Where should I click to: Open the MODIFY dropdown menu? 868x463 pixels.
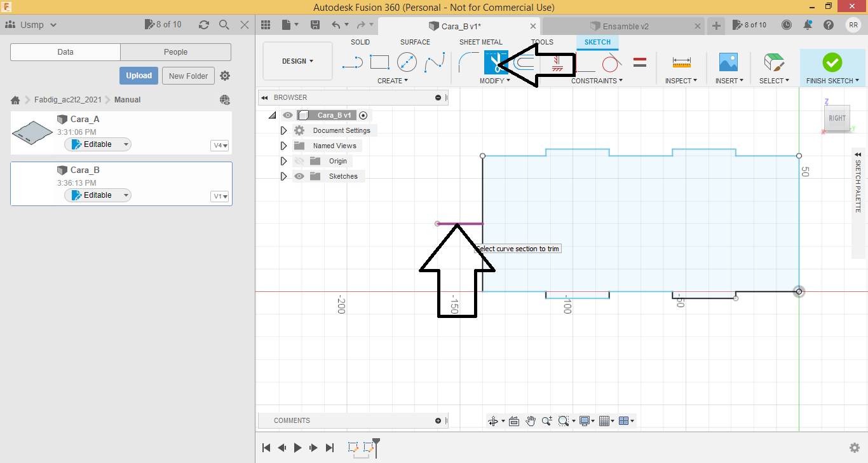pyautogui.click(x=494, y=81)
